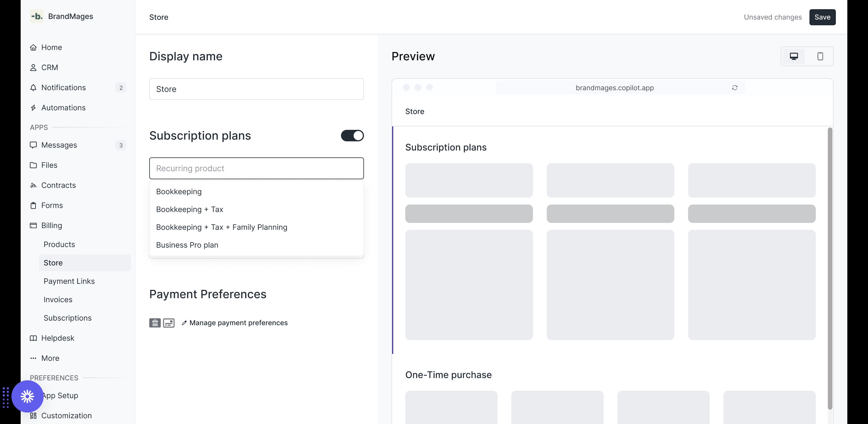
Task: Select Store in Billing submenu
Action: click(85, 263)
